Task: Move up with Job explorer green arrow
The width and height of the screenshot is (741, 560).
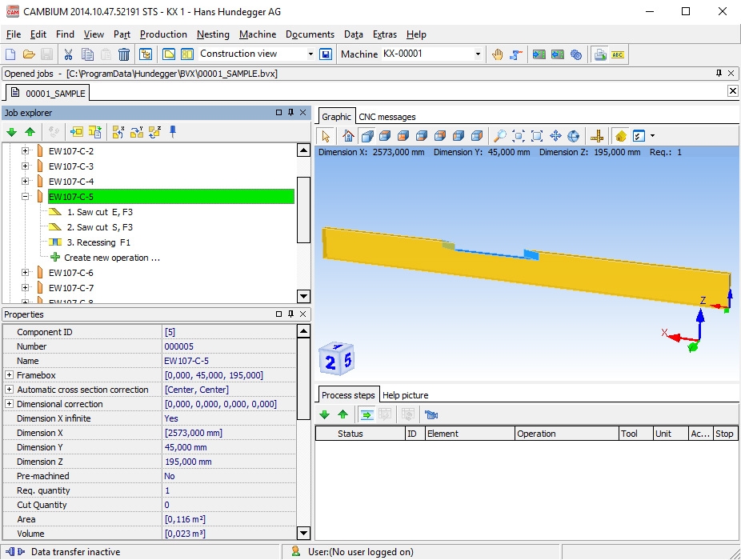Action: tap(30, 132)
